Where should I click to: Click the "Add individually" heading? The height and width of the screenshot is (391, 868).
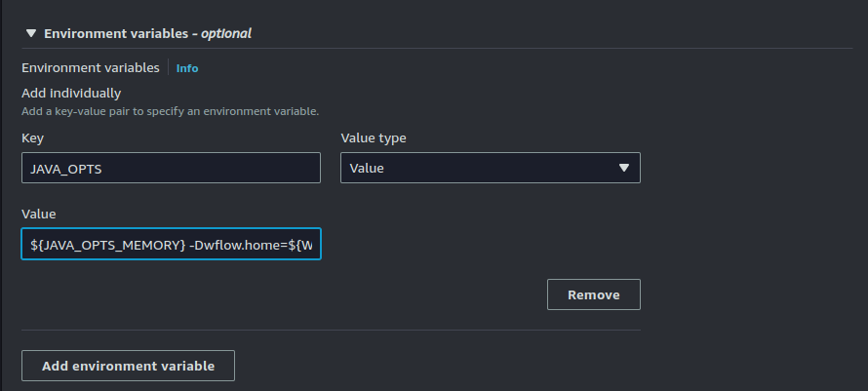click(x=71, y=94)
